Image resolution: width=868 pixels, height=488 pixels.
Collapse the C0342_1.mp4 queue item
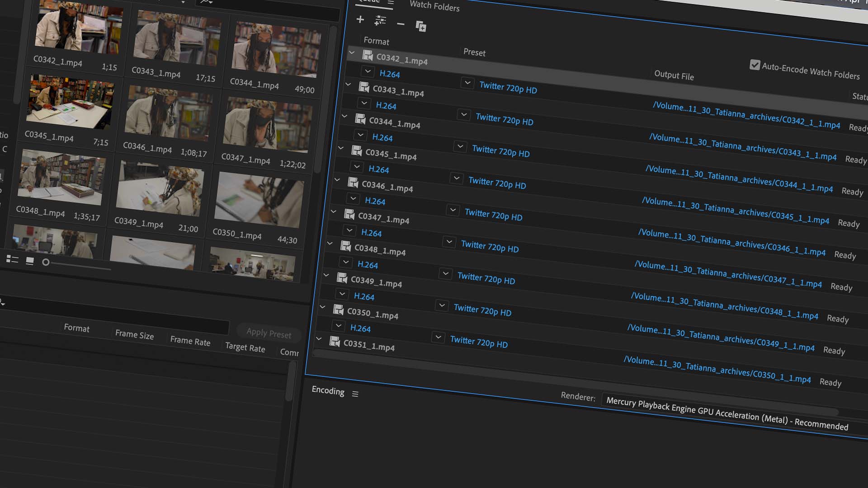(x=352, y=53)
